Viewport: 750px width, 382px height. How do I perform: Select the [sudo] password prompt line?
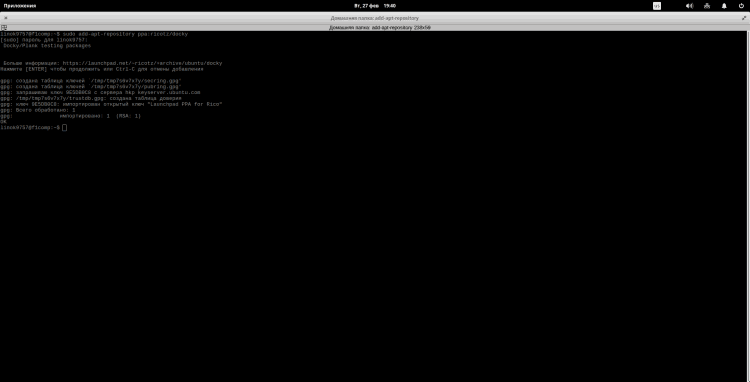coord(44,40)
